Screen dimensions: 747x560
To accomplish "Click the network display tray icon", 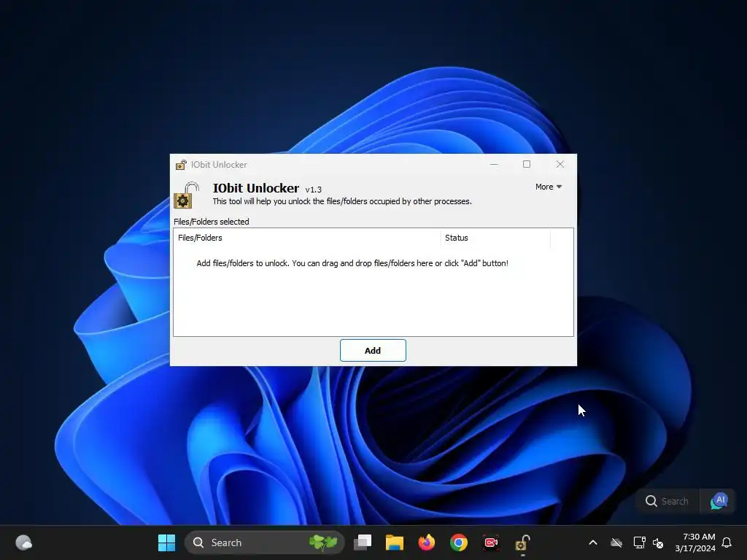I will (x=639, y=542).
